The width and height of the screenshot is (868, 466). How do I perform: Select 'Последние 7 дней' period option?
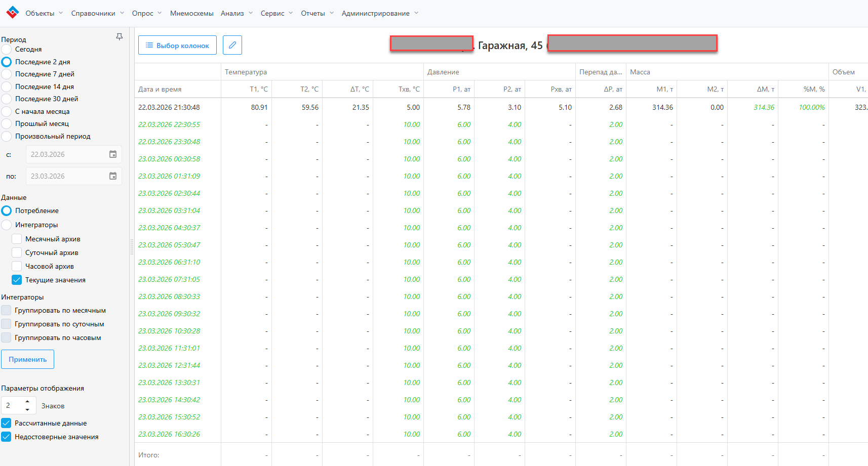[x=7, y=74]
